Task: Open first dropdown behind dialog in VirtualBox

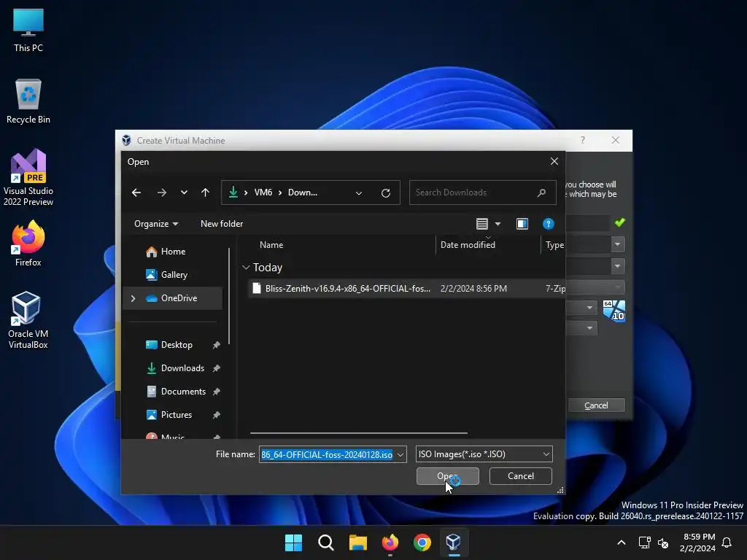Action: click(617, 244)
